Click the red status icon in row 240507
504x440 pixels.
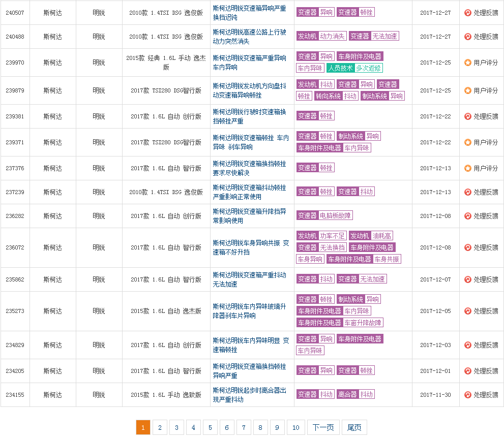coord(468,13)
